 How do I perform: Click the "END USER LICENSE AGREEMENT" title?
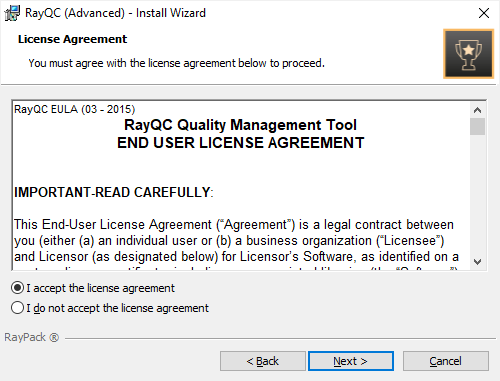[x=240, y=143]
